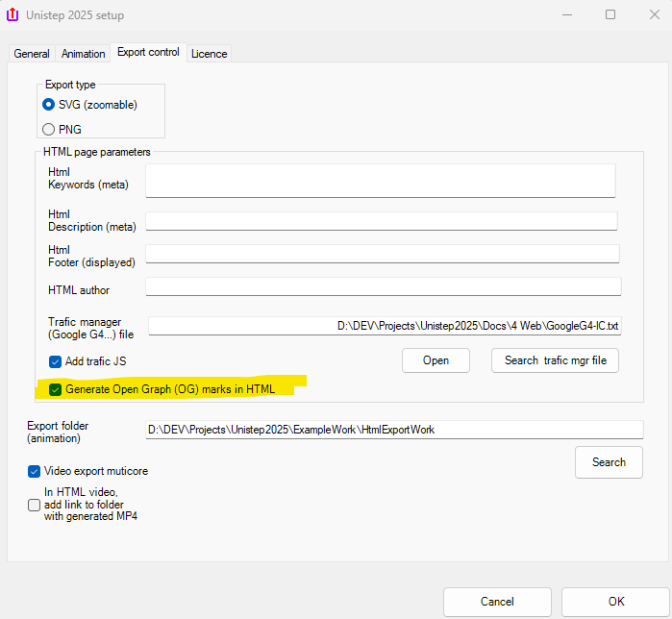Click the Trafic manager file path field
This screenshot has height=619, width=672.
tap(385, 326)
